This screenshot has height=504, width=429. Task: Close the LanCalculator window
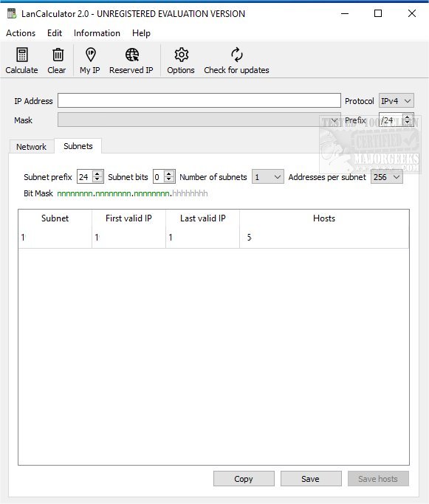[412, 13]
